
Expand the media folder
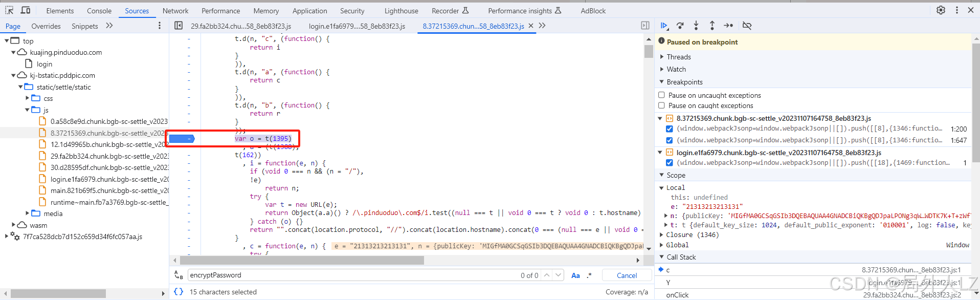(x=28, y=213)
